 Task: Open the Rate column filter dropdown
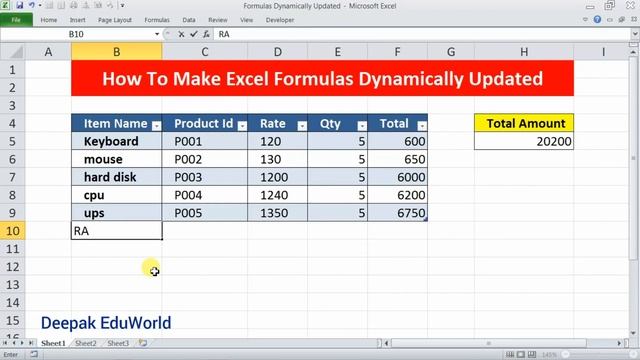[x=302, y=126]
